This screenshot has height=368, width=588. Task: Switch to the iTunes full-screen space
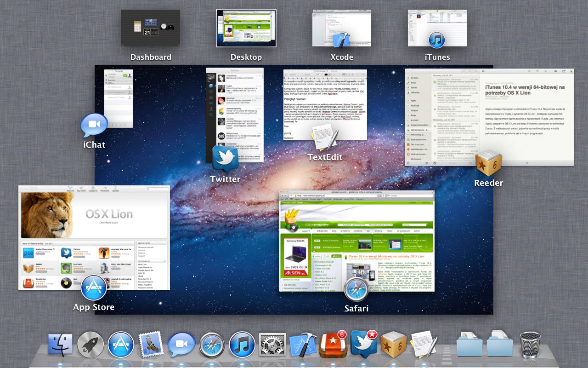(437, 28)
